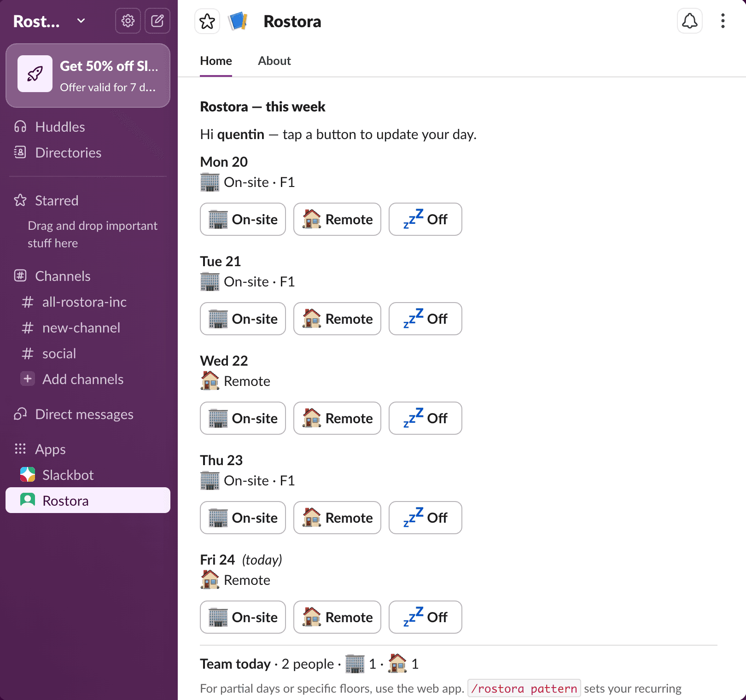Click the Rostora title in the header
This screenshot has height=700, width=746.
tap(292, 21)
